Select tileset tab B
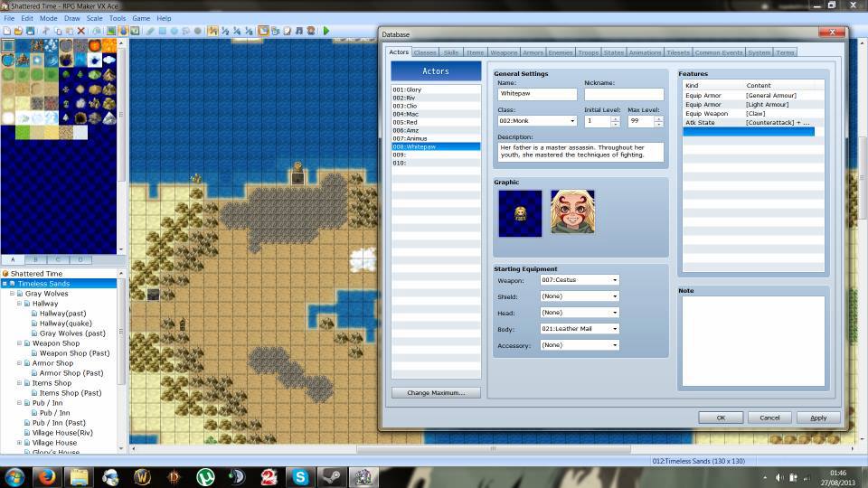The height and width of the screenshot is (488, 868). click(x=35, y=259)
